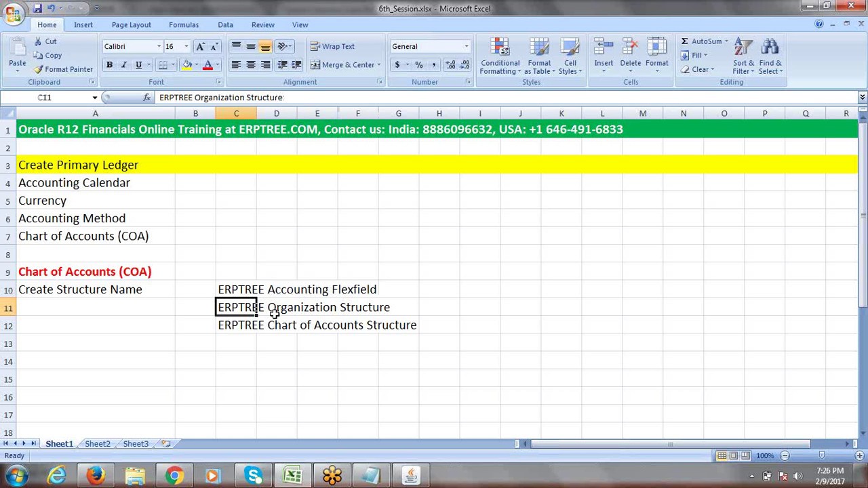Click Decrease Indent icon
This screenshot has height=488, width=868.
click(282, 65)
